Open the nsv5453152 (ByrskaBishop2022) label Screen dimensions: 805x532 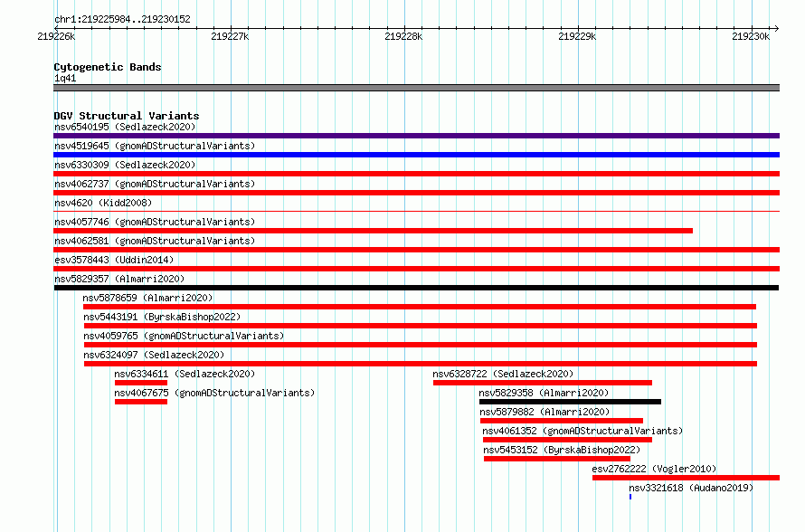coord(562,450)
